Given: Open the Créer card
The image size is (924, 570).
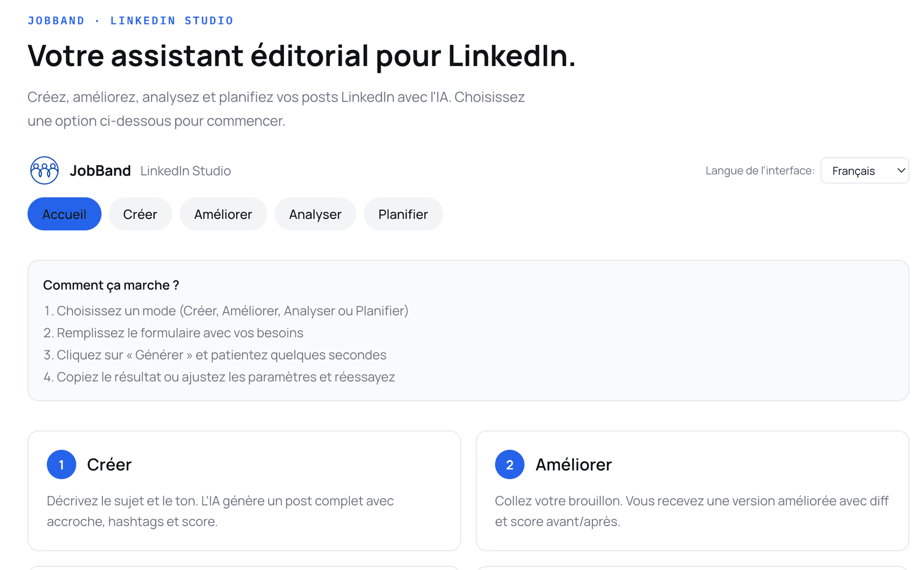Looking at the screenshot, I should (x=244, y=491).
